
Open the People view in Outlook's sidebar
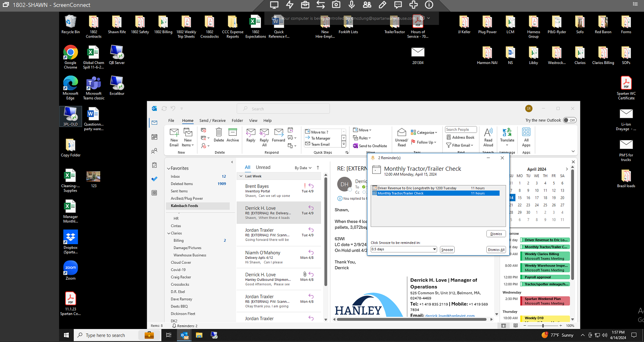pyautogui.click(x=154, y=151)
